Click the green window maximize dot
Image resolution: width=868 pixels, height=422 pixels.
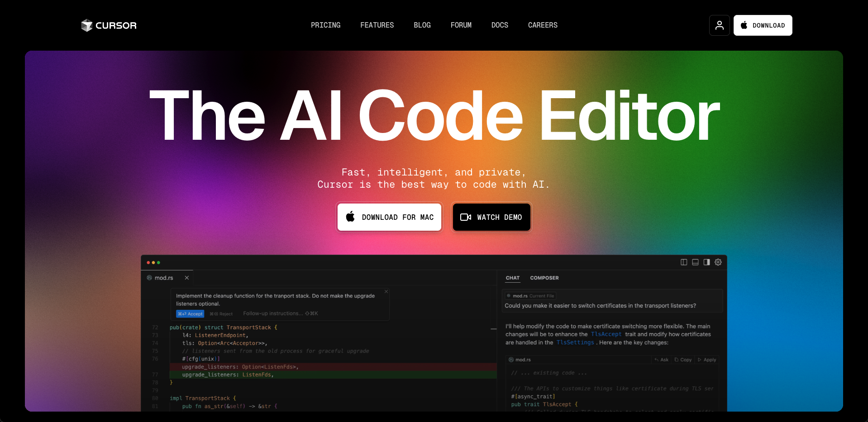point(158,262)
